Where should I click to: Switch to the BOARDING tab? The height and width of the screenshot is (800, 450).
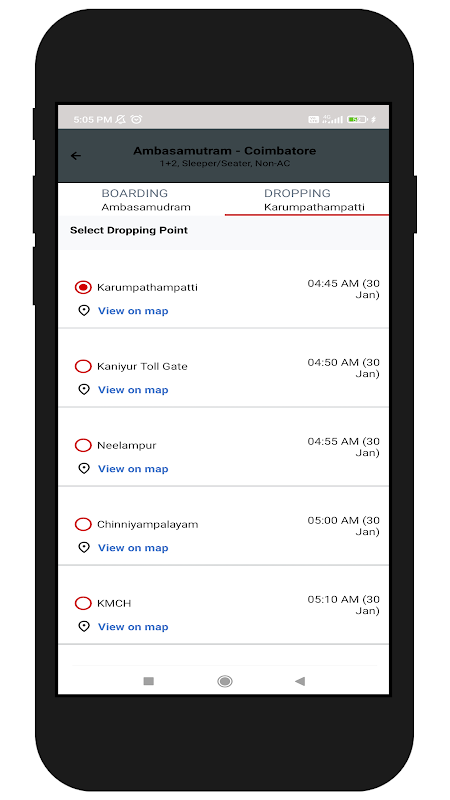point(141,199)
